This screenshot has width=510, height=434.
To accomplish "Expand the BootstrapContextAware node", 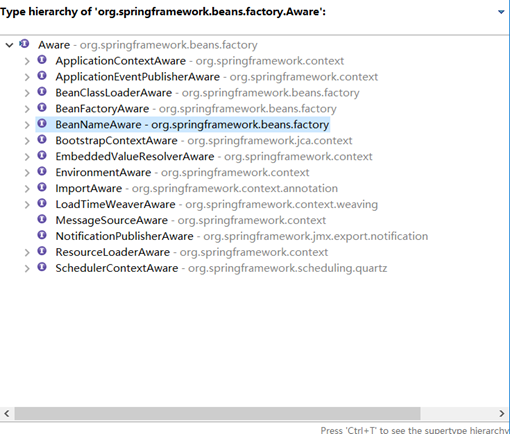I will click(x=27, y=141).
